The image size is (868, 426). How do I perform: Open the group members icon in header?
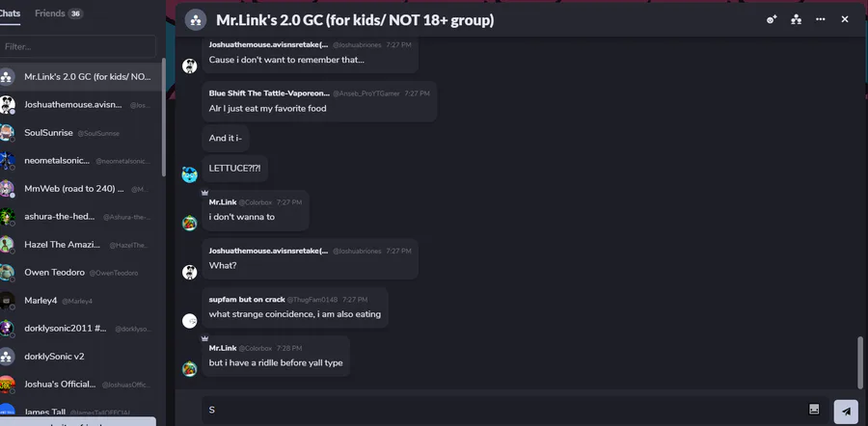click(x=797, y=19)
